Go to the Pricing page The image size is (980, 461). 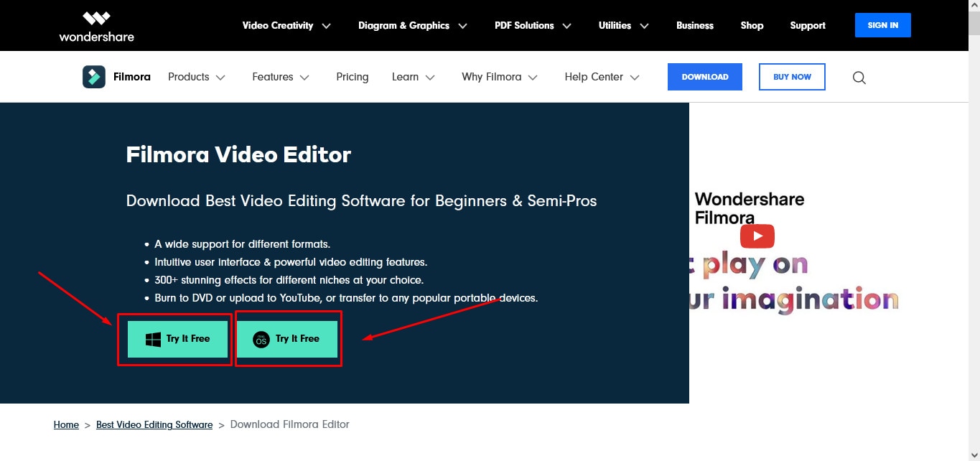pos(352,77)
